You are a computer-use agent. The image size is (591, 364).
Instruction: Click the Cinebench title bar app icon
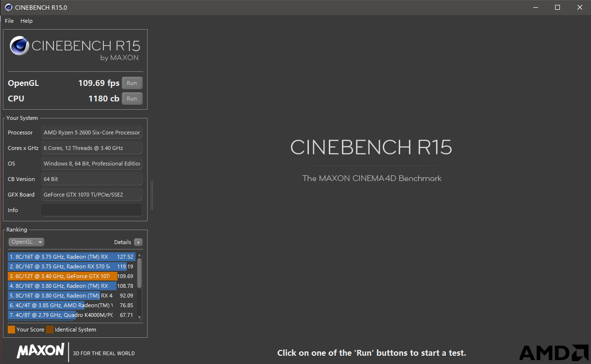click(9, 7)
